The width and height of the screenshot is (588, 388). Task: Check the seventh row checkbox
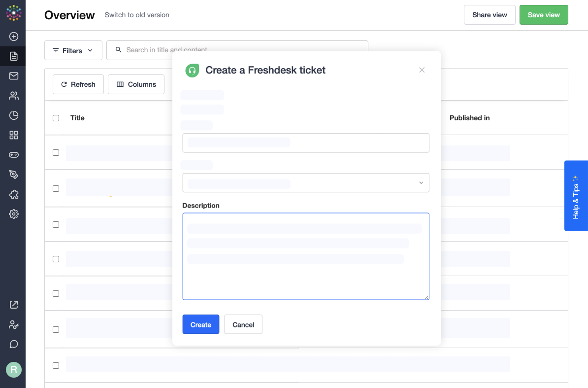(56, 365)
